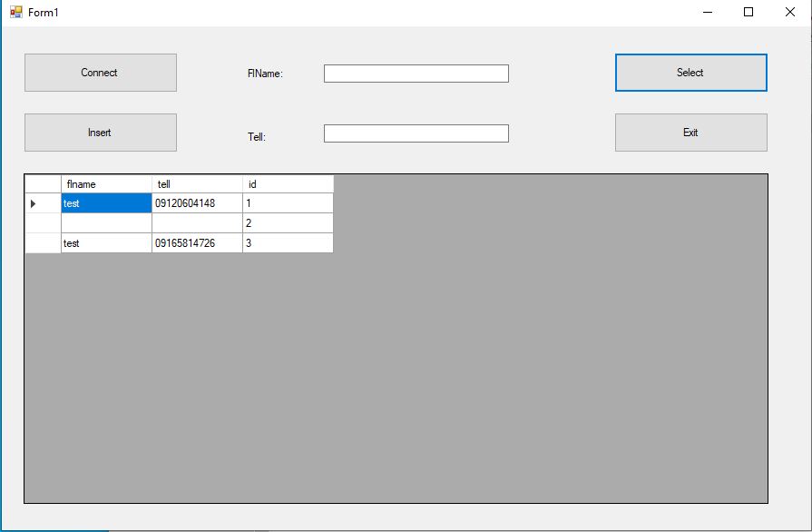Select the id cell containing 3

[x=288, y=243]
